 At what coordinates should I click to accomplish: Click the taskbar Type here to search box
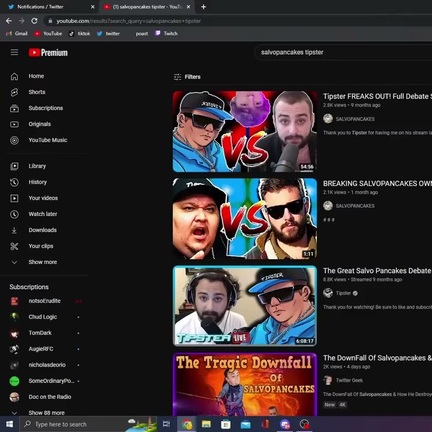pyautogui.click(x=88, y=424)
